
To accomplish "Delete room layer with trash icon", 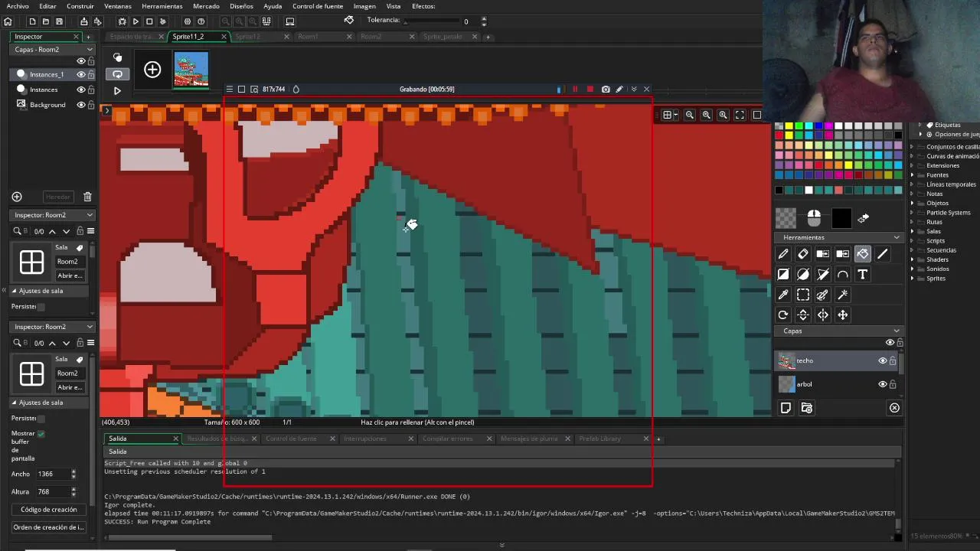I will click(87, 197).
